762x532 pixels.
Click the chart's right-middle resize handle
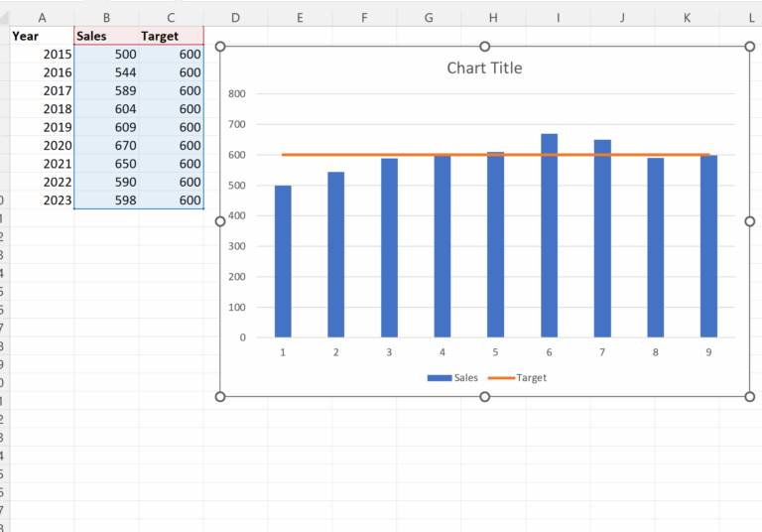750,221
